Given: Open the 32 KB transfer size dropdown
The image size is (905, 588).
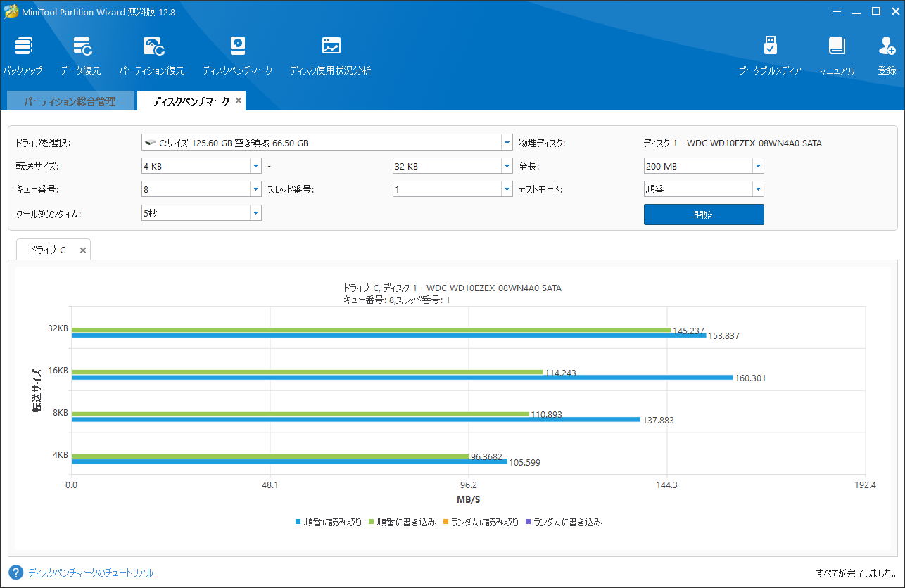Looking at the screenshot, I should coord(507,166).
